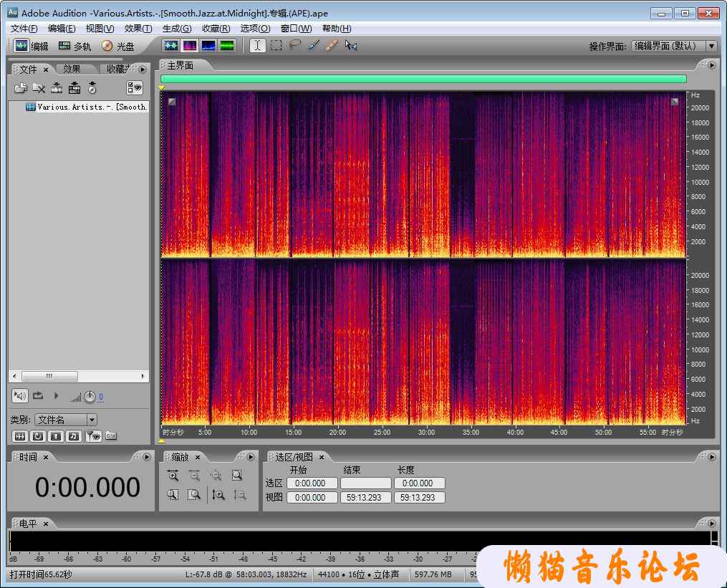Image resolution: width=727 pixels, height=588 pixels.
Task: Click Zoom In Vertically icon
Action: coord(218,496)
